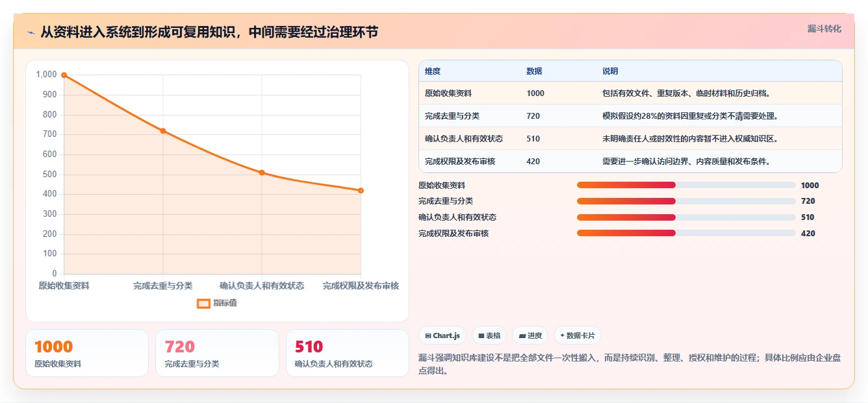Click the lightning icon before the title

click(x=31, y=32)
